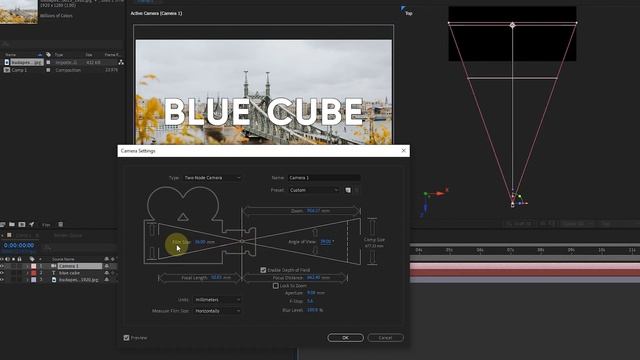Adjust the Angle of View value

coord(327,242)
